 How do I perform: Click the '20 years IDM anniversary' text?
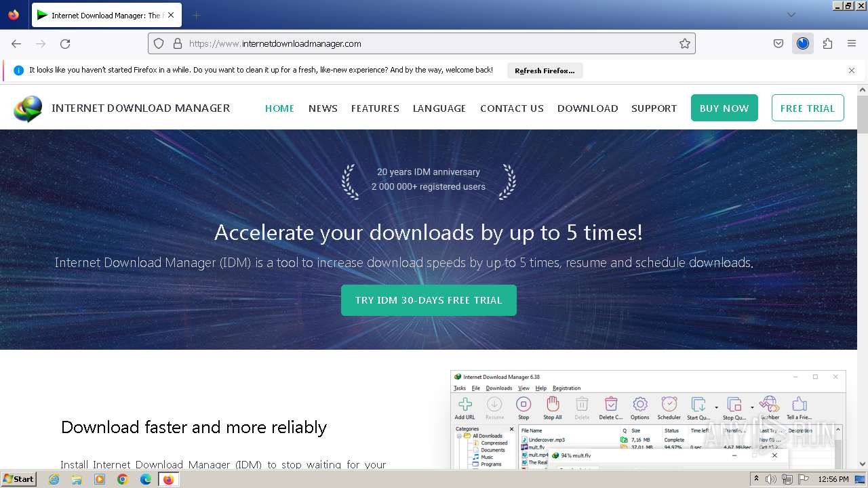429,172
